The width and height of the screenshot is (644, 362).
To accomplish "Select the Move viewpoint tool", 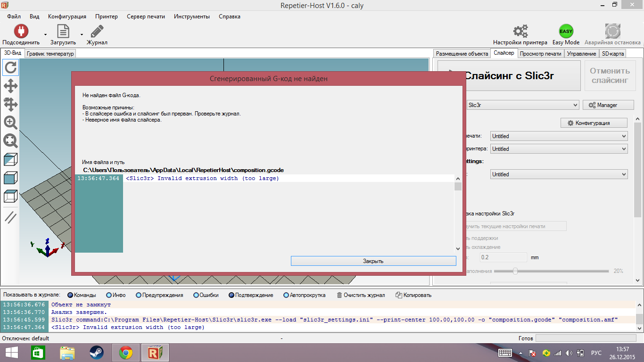I will coord(10,86).
